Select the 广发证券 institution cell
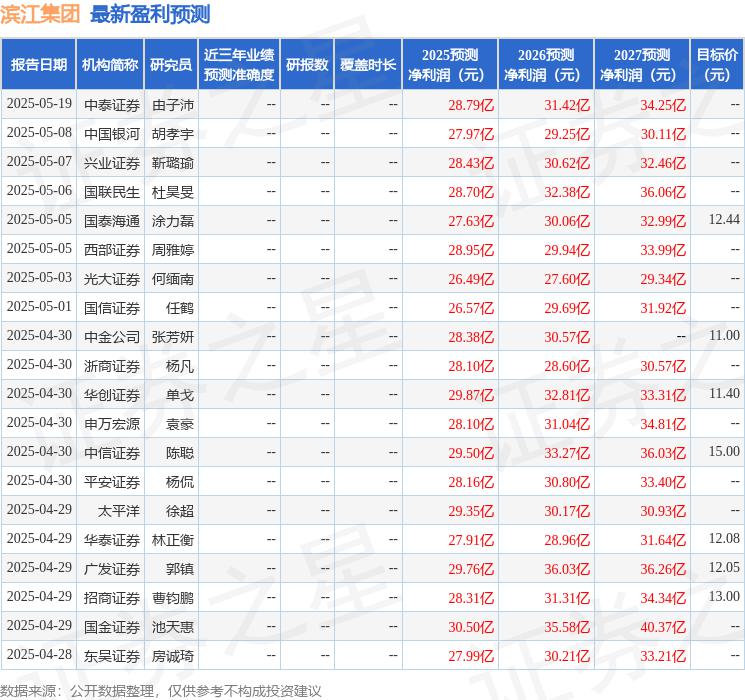Screen dimensions: 745x700 pos(112,569)
